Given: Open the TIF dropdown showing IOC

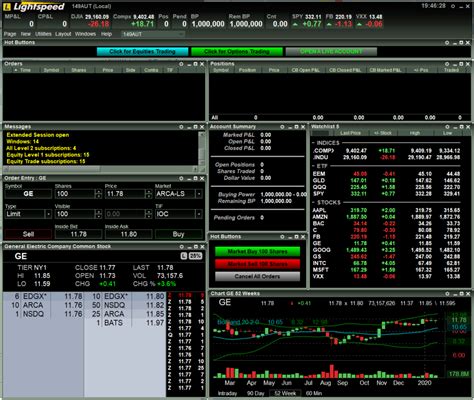Looking at the screenshot, I should [199, 214].
